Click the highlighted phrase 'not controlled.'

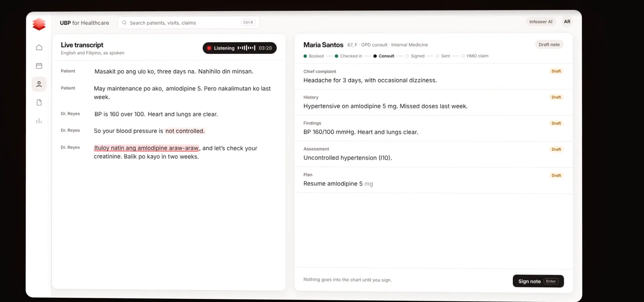point(185,131)
